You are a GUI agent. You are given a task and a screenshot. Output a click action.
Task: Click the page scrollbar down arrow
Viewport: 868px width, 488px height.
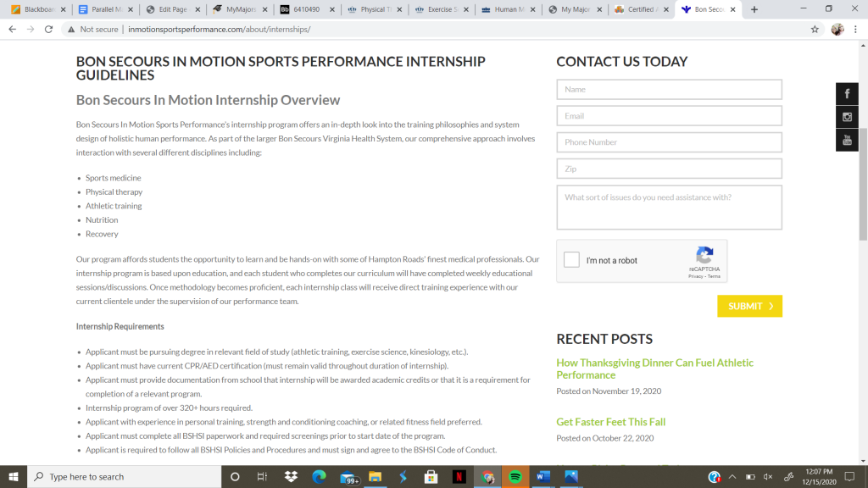tap(863, 460)
